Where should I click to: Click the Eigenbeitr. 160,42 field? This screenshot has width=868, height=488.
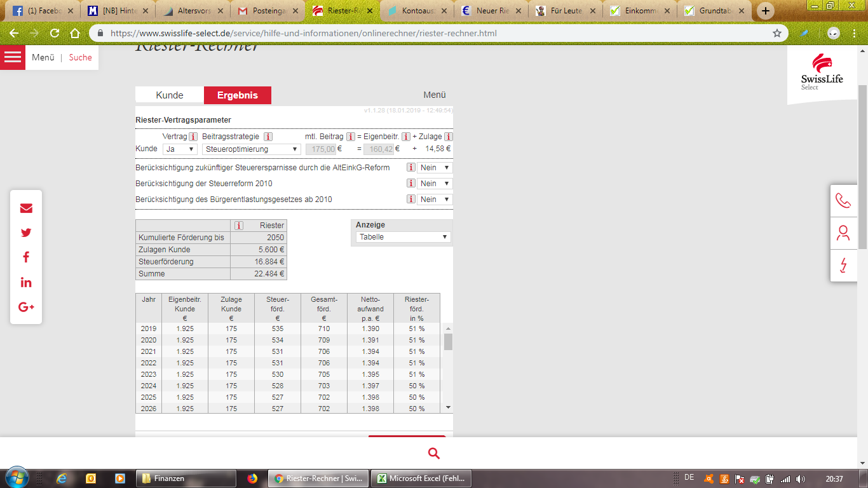pos(379,149)
